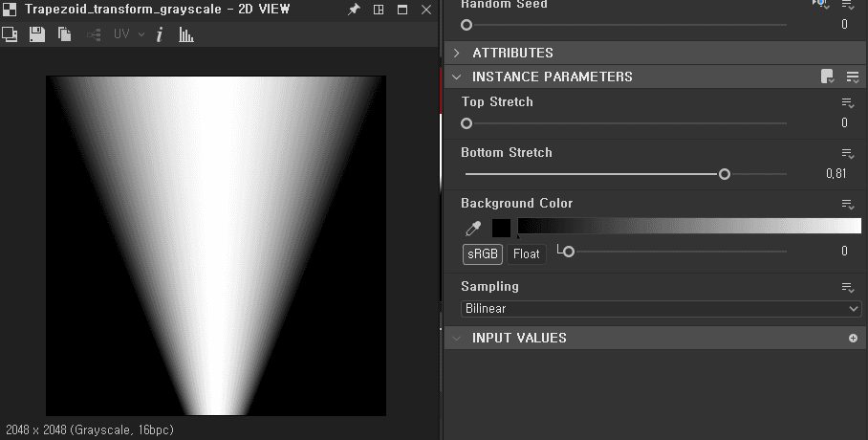Image resolution: width=868 pixels, height=440 pixels.
Task: Open the histogram display
Action: tap(186, 34)
